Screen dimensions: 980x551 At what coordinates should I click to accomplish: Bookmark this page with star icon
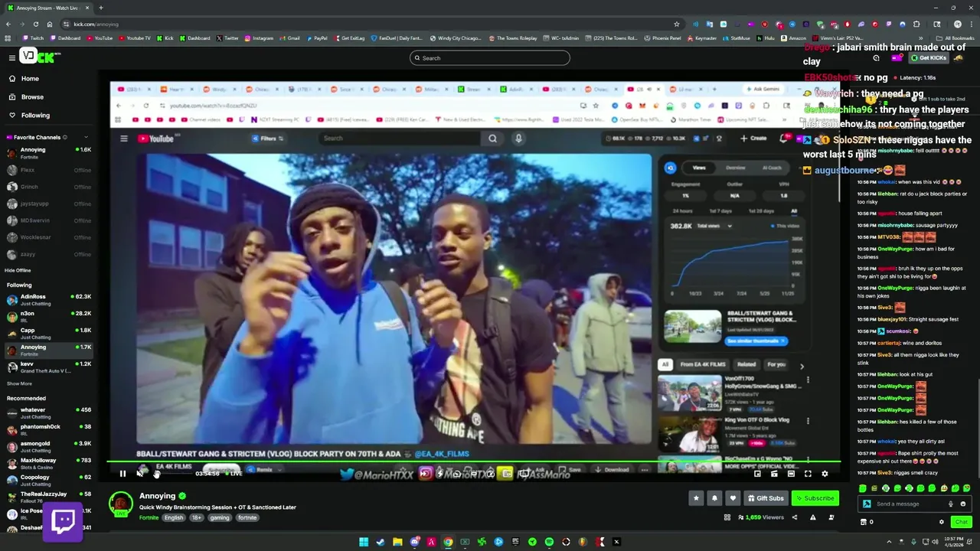click(677, 24)
